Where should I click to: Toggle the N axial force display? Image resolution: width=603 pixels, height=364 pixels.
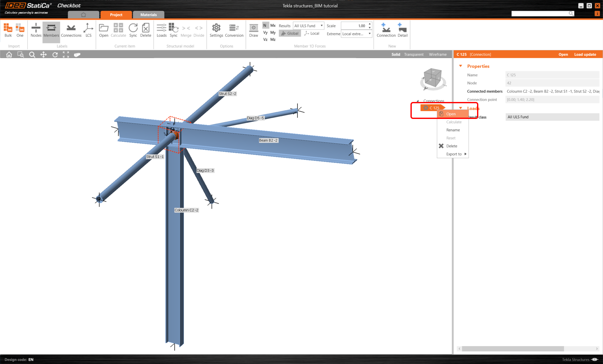pyautogui.click(x=264, y=25)
